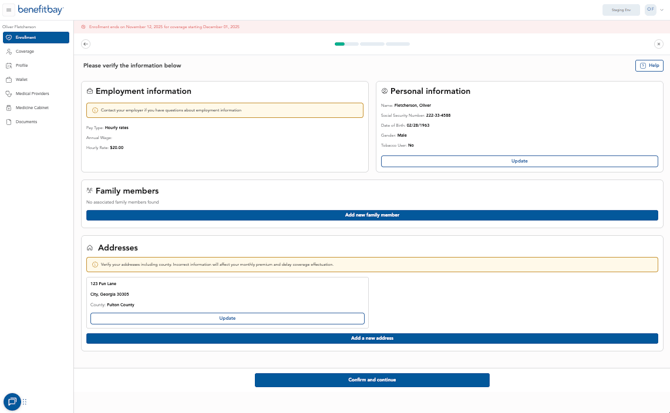Click the enrollment deadline alert icon
The image size is (670, 413).
click(83, 27)
